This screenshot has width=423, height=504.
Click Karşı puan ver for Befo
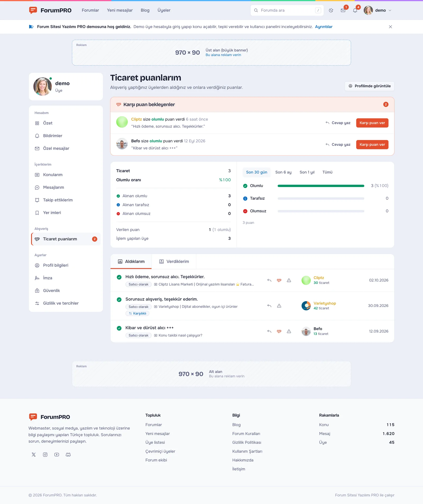[372, 144]
